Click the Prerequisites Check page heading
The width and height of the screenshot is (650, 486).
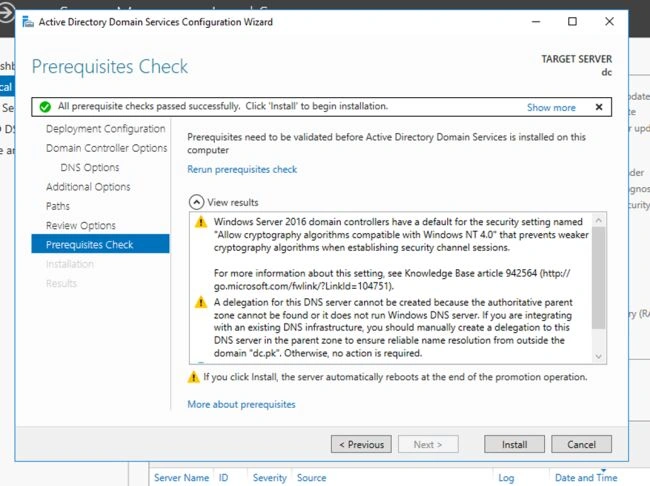pos(110,67)
